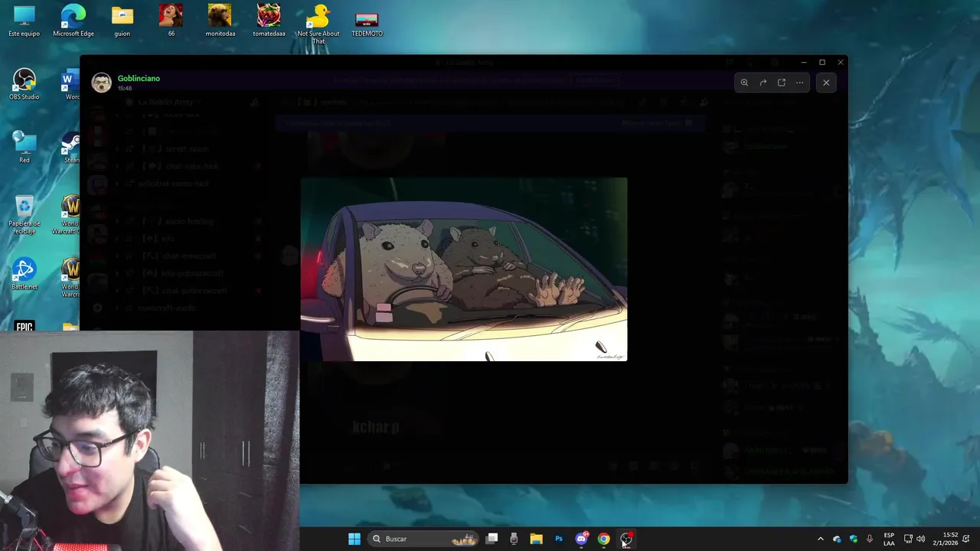Open the ESP LAA keyboard language switcher
The image size is (980, 551).
coord(889,539)
